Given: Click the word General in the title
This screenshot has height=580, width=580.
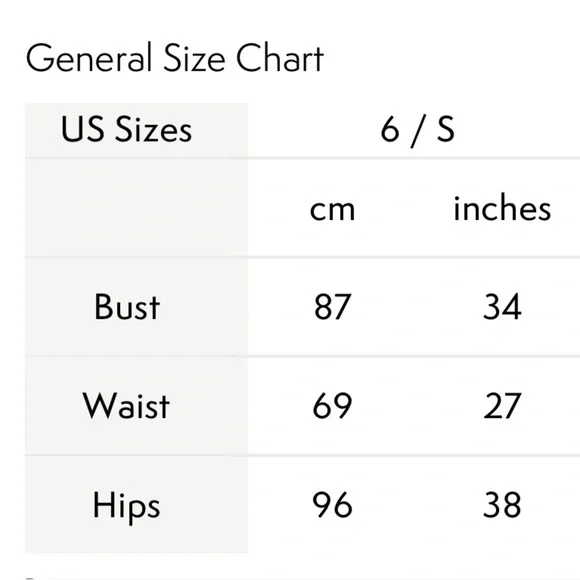Looking at the screenshot, I should (89, 57).
